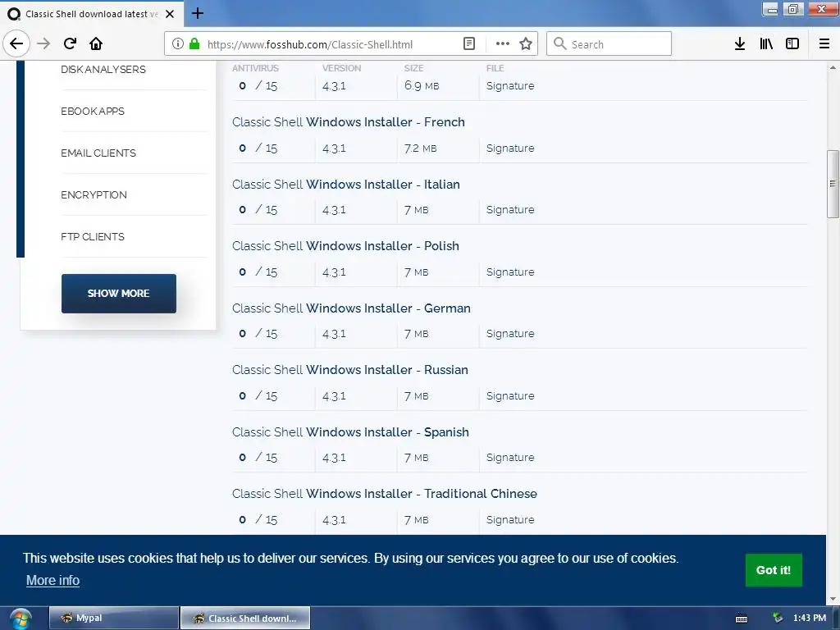The image size is (840, 630).
Task: Download Classic Shell Windows Installer - French
Action: click(348, 122)
